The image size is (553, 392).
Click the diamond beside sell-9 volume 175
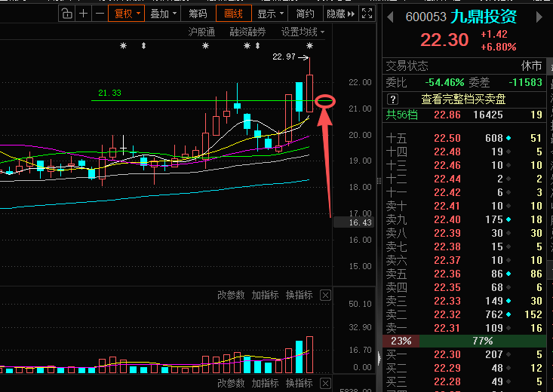[508, 219]
